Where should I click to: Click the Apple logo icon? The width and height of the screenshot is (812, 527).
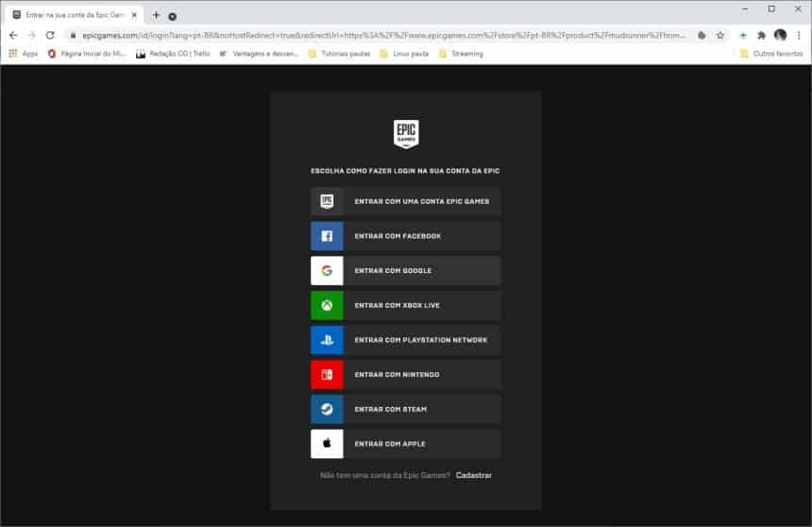click(327, 444)
